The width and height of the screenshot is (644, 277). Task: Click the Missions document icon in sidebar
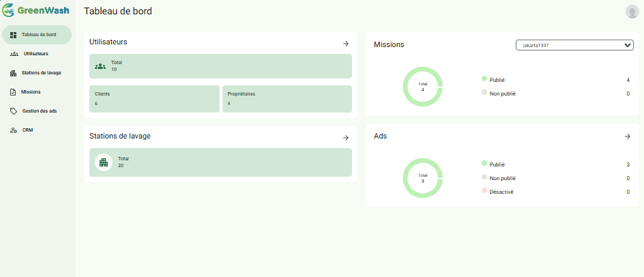pos(14,92)
